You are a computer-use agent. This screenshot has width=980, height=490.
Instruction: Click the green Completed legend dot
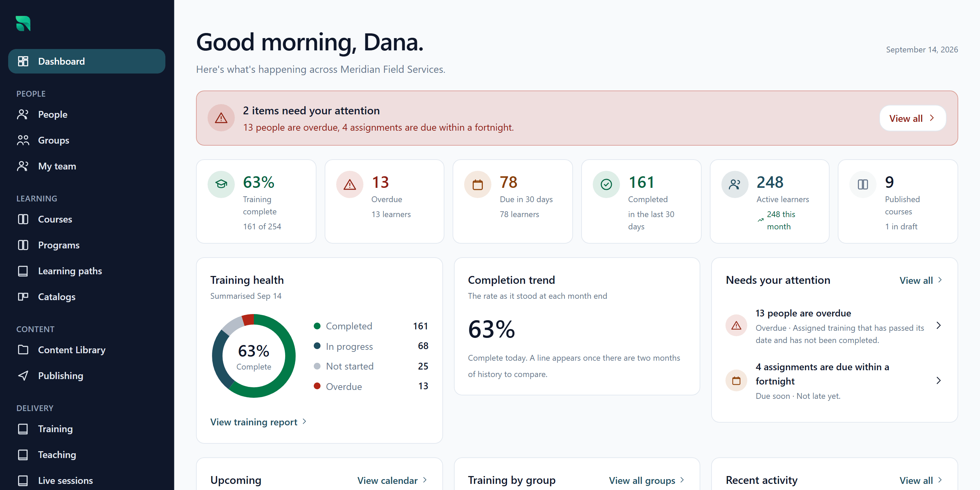317,326
